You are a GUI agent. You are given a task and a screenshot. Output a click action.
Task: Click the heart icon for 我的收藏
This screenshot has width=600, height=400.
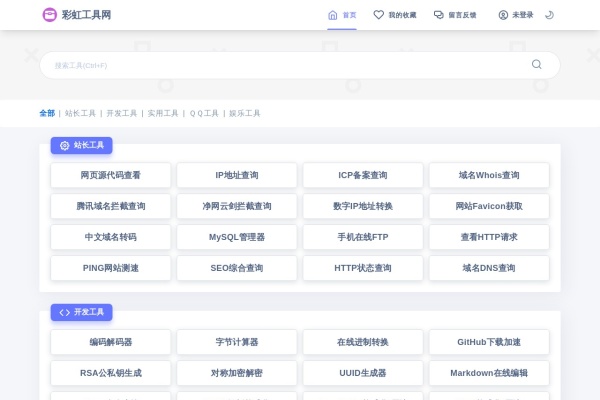click(x=379, y=15)
